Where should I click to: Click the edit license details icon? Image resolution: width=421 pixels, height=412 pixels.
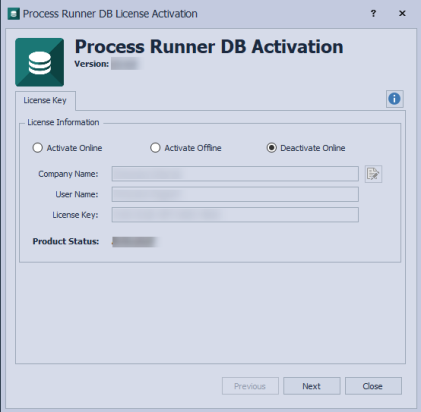(x=373, y=174)
